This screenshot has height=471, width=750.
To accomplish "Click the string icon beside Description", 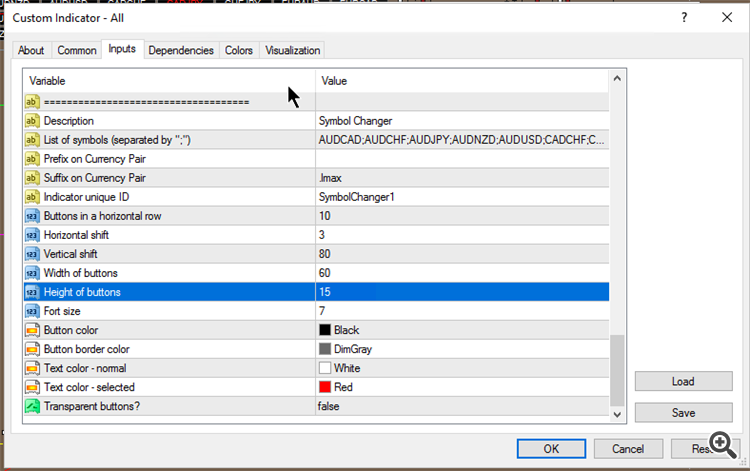I will point(32,120).
